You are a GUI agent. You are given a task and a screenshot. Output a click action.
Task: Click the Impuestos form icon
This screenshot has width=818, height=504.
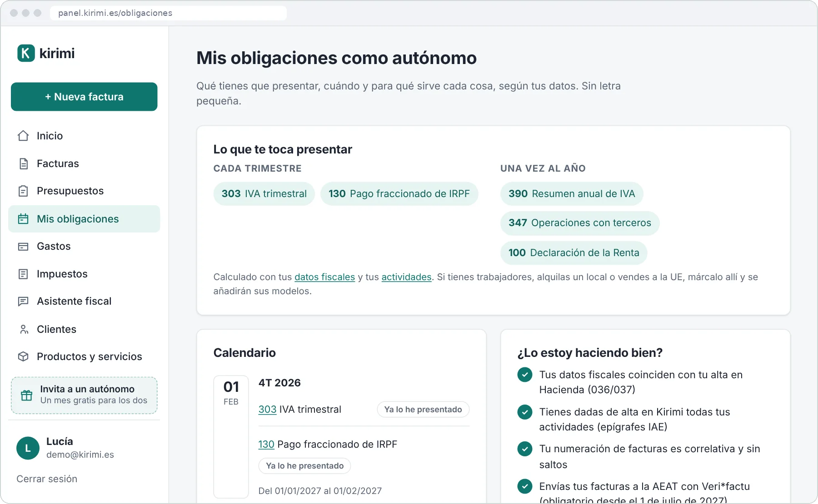click(x=23, y=274)
